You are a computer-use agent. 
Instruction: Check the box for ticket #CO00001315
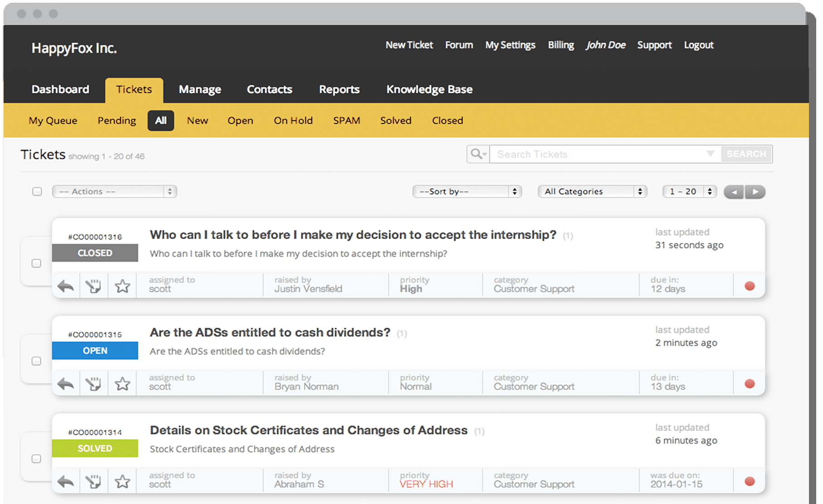(x=36, y=361)
